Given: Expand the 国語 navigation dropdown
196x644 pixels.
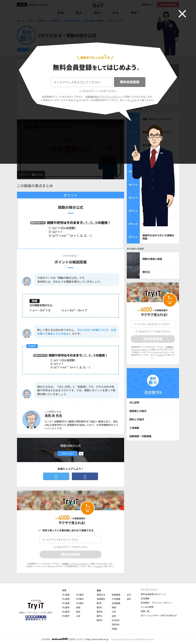Looking at the screenshot, I should [x=135, y=13].
